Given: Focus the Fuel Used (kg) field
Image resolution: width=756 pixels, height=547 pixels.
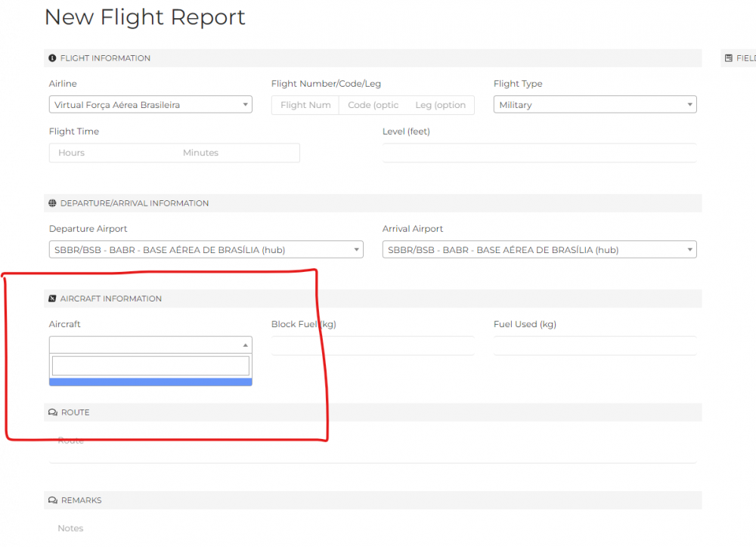Looking at the screenshot, I should coord(594,345).
